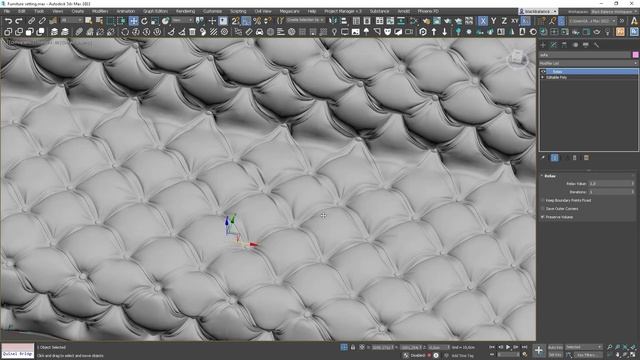The width and height of the screenshot is (640, 360).
Task: Switch to the Create panel tab
Action: pos(543,45)
